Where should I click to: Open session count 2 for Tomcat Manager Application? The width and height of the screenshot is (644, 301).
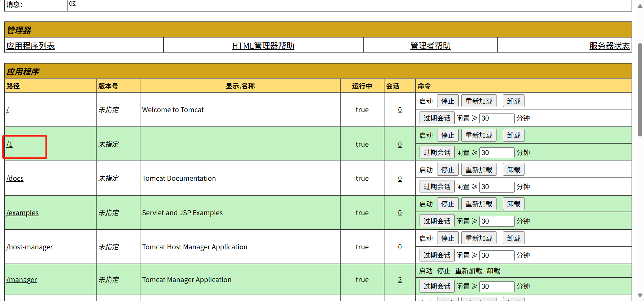400,280
